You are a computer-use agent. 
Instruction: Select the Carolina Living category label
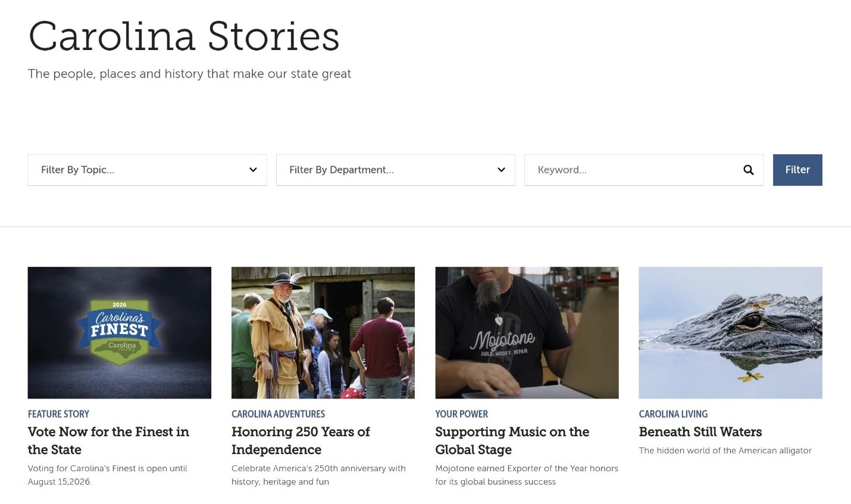pos(673,414)
